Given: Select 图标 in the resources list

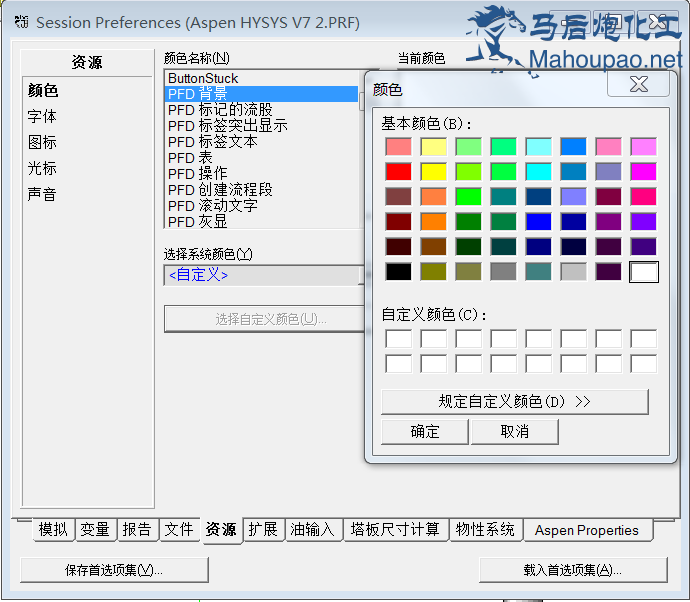Looking at the screenshot, I should click(42, 142).
